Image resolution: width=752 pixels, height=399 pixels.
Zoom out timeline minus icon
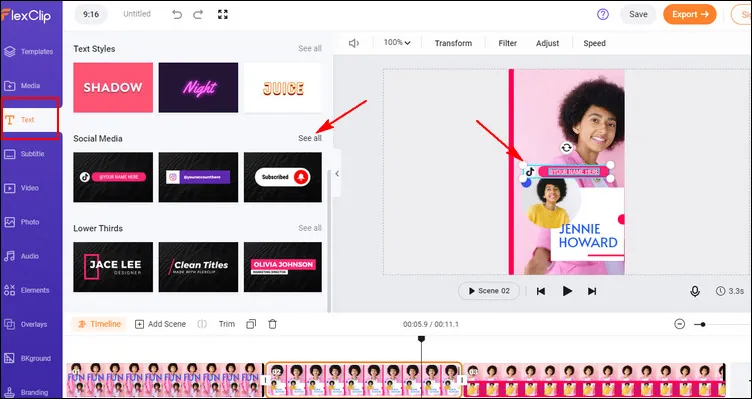pyautogui.click(x=680, y=324)
